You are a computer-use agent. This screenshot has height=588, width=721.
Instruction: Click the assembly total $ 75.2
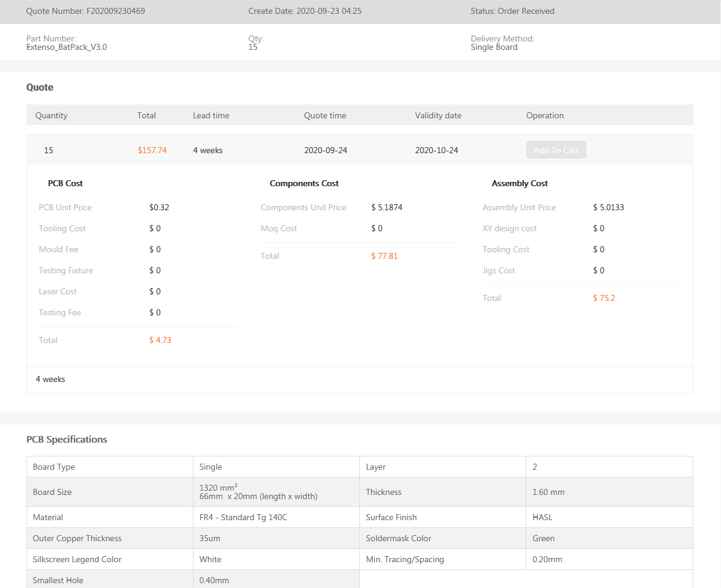click(604, 298)
